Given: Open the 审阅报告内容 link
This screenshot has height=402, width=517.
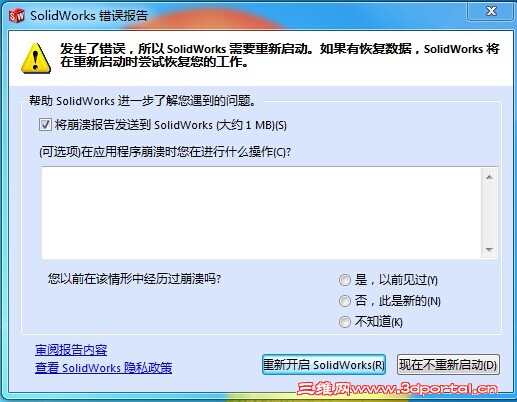Looking at the screenshot, I should point(71,350).
